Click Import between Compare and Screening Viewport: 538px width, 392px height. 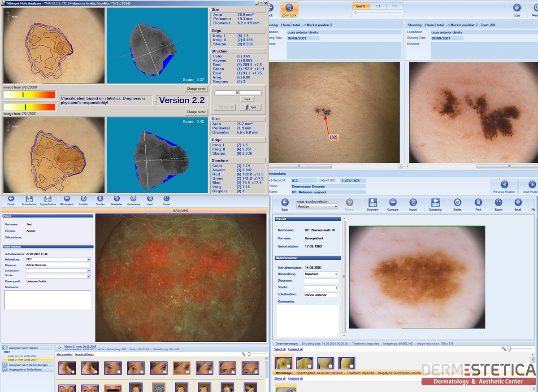click(x=413, y=203)
